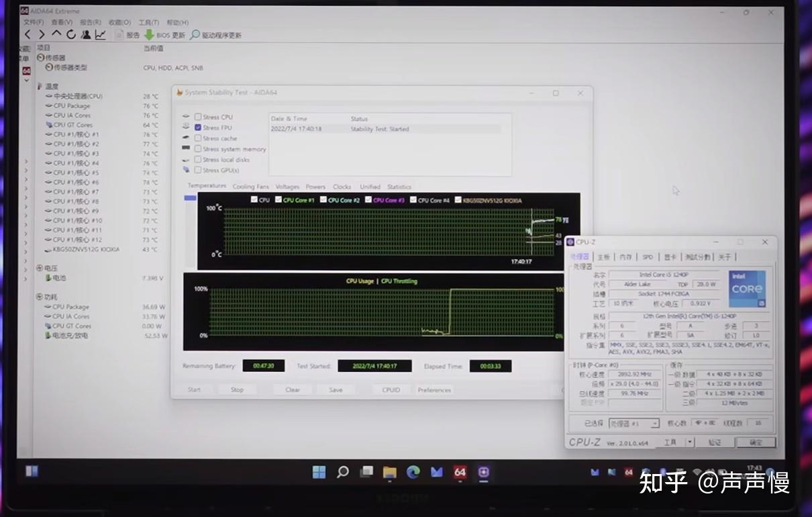Click Stop in System Stability Test
The height and width of the screenshot is (517, 812).
tap(237, 389)
